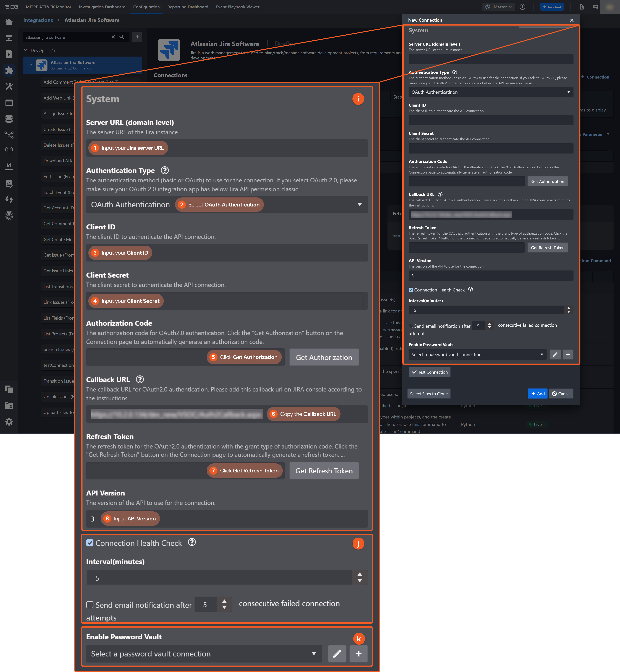This screenshot has width=620, height=672.
Task: Click the home icon in left sidebar
Action: tap(9, 22)
